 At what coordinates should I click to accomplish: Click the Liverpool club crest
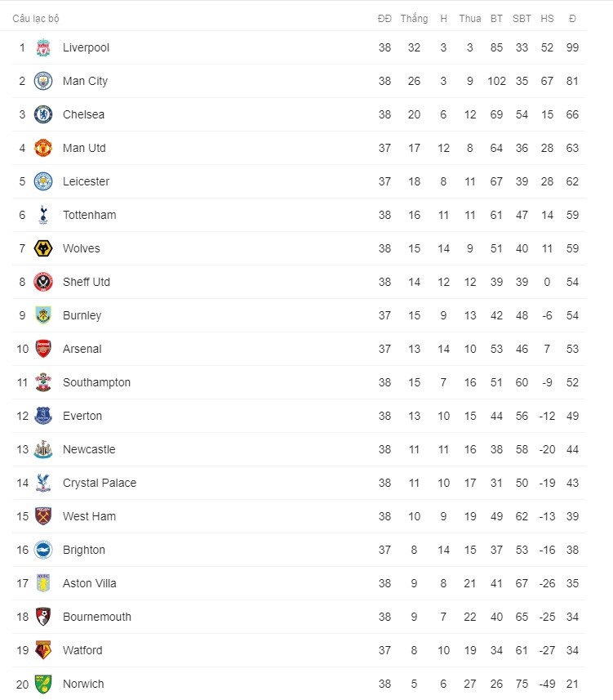pyautogui.click(x=43, y=47)
